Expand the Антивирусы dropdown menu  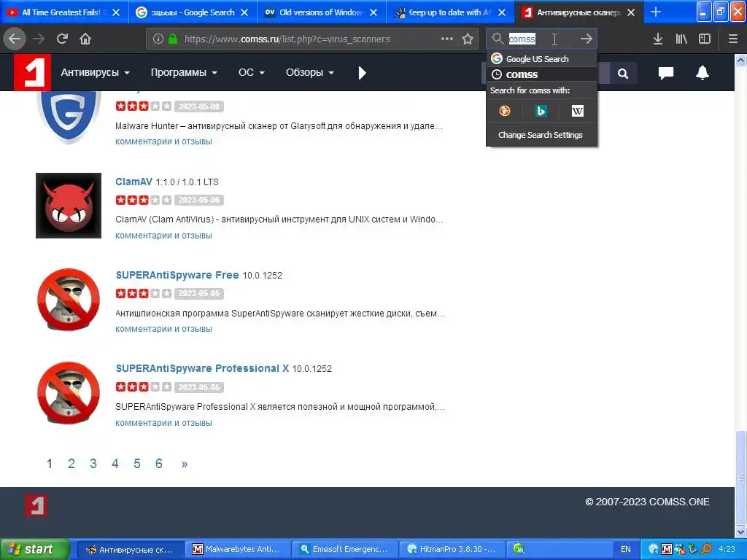96,72
